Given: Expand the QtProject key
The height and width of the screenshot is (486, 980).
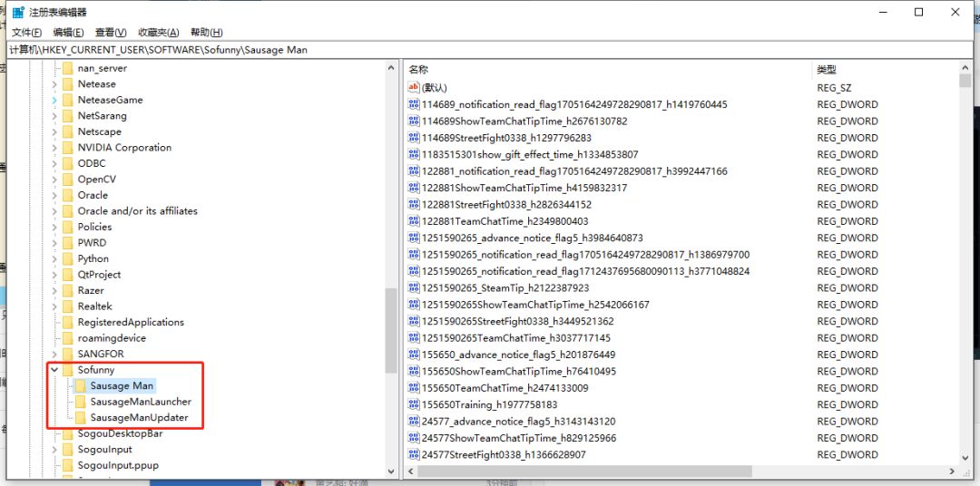Looking at the screenshot, I should 54,274.
